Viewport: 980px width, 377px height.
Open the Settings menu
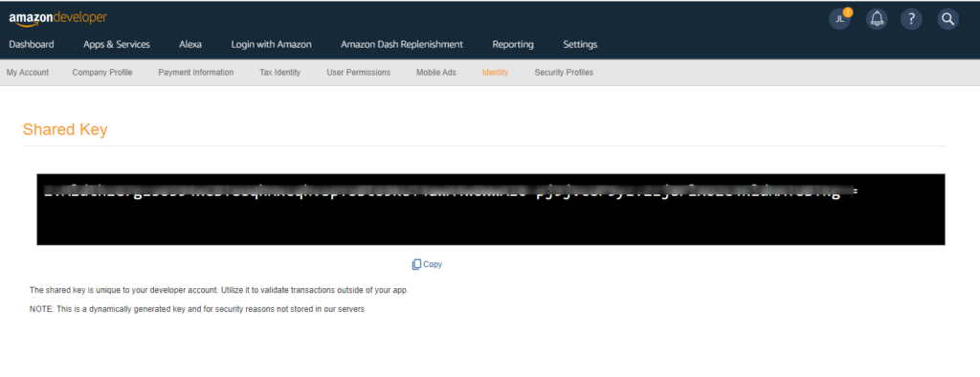(580, 44)
